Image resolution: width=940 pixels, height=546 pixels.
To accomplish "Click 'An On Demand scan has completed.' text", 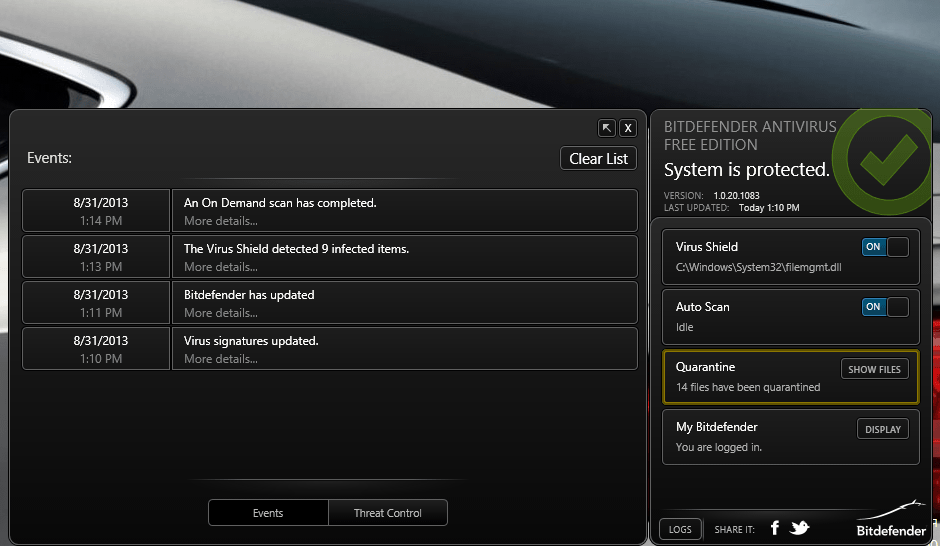I will (280, 203).
